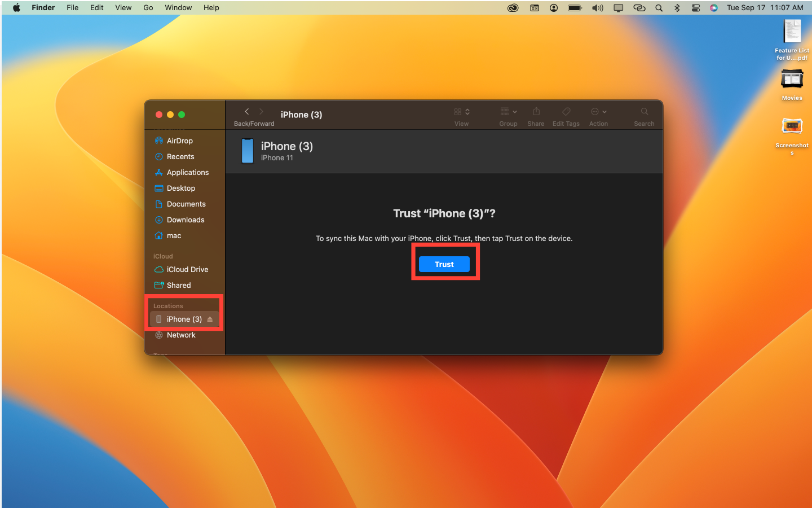Image resolution: width=812 pixels, height=508 pixels.
Task: Open the View style switcher
Action: pos(462,111)
